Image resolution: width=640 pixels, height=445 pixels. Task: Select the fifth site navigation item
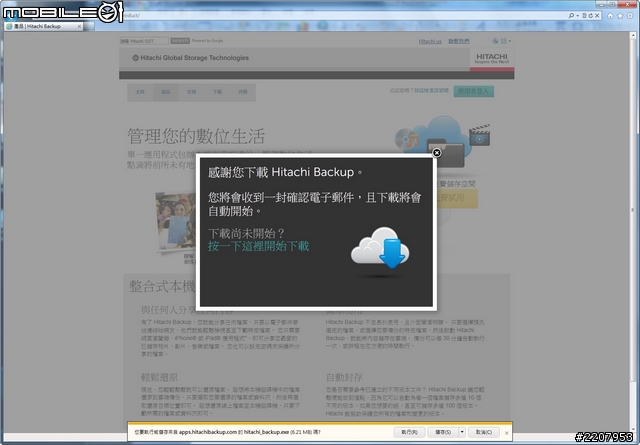243,92
